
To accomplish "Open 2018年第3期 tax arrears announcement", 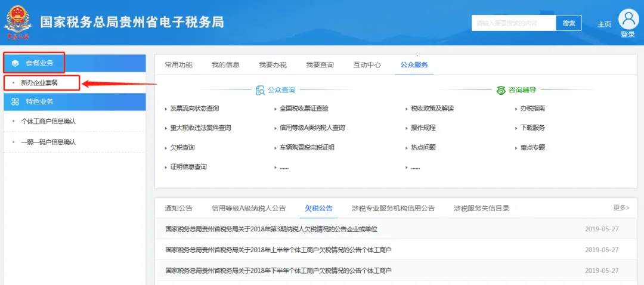I will coord(271,229).
